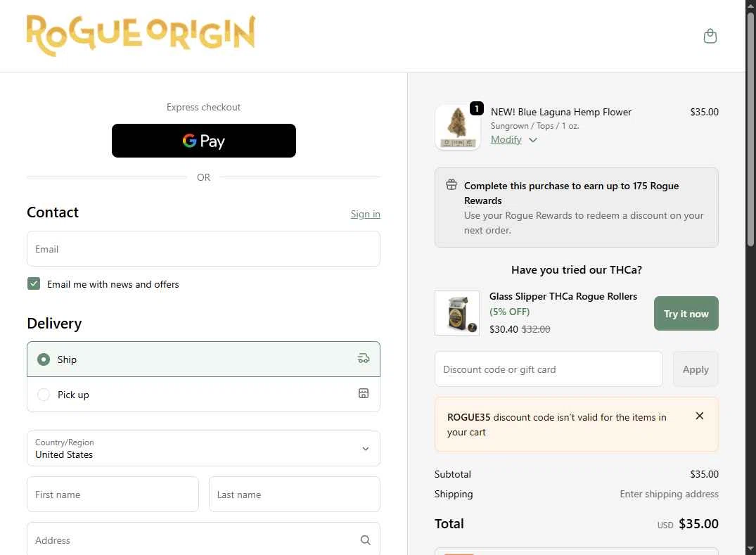
Task: Open the Country/Region dropdown
Action: click(x=203, y=449)
